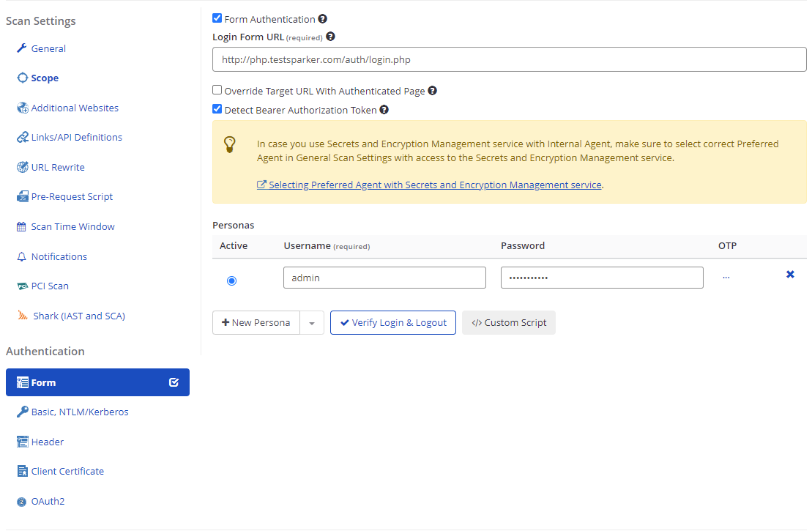This screenshot has height=531, width=812.
Task: Expand the New Persona dropdown arrow
Action: point(312,323)
